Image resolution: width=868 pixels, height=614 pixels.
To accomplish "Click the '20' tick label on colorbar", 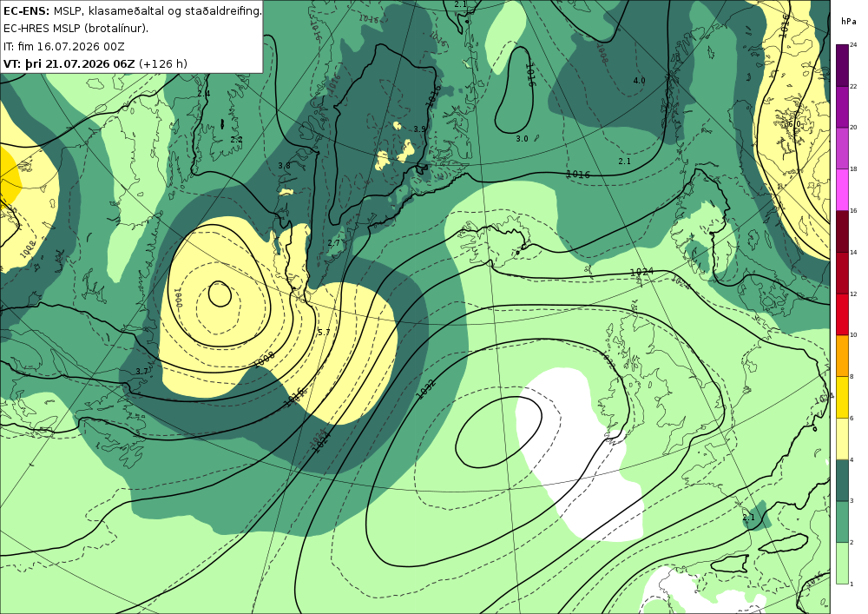I will pyautogui.click(x=853, y=128).
